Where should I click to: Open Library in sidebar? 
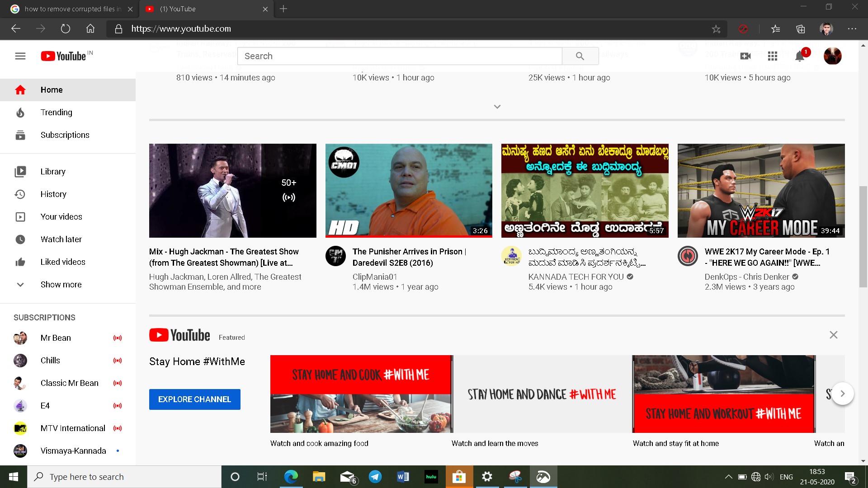click(x=68, y=172)
